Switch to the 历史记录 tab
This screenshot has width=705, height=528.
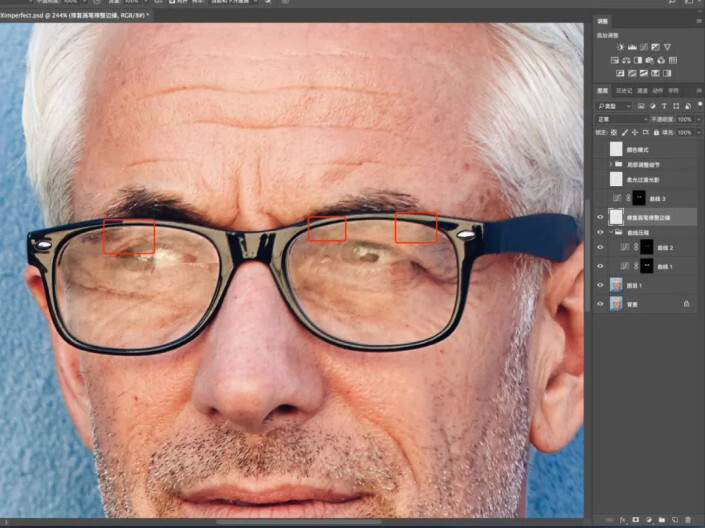coord(624,91)
